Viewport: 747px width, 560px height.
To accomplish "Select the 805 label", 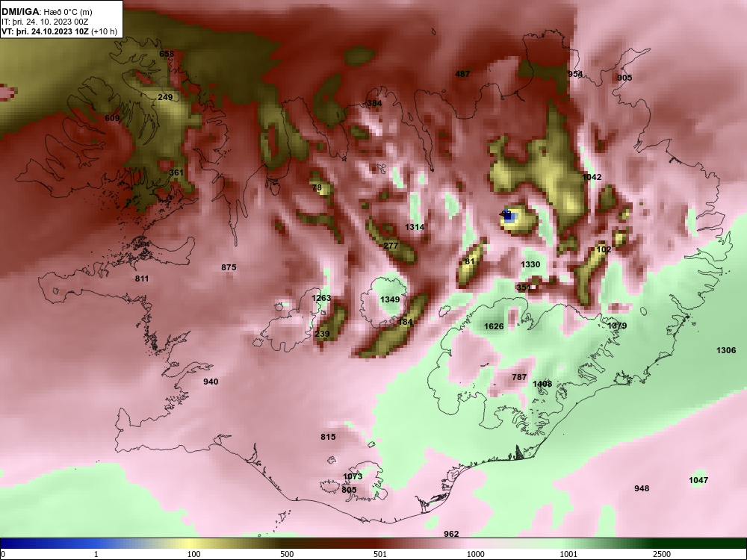I will [349, 490].
